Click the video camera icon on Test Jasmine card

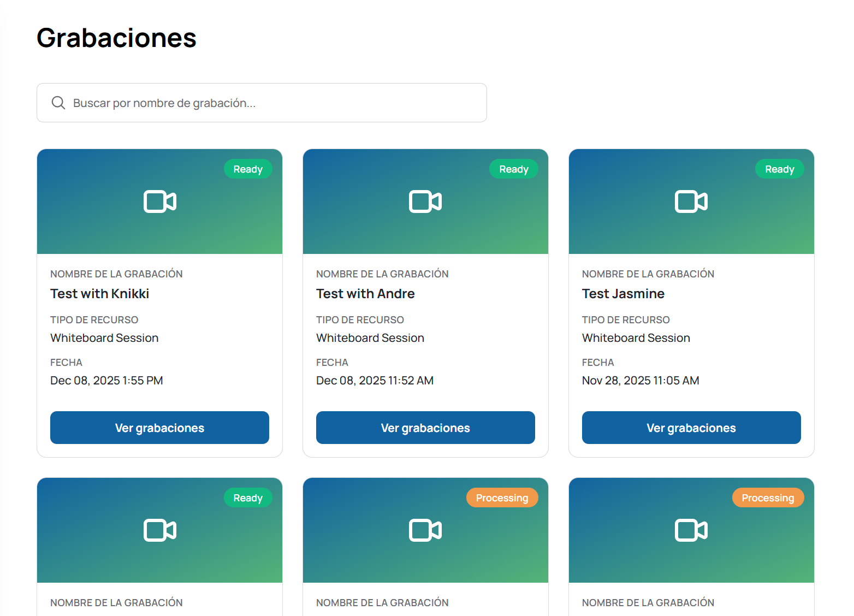pyautogui.click(x=691, y=202)
